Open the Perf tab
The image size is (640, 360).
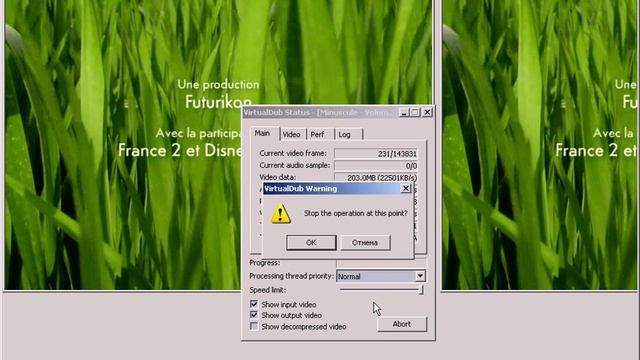tap(318, 134)
